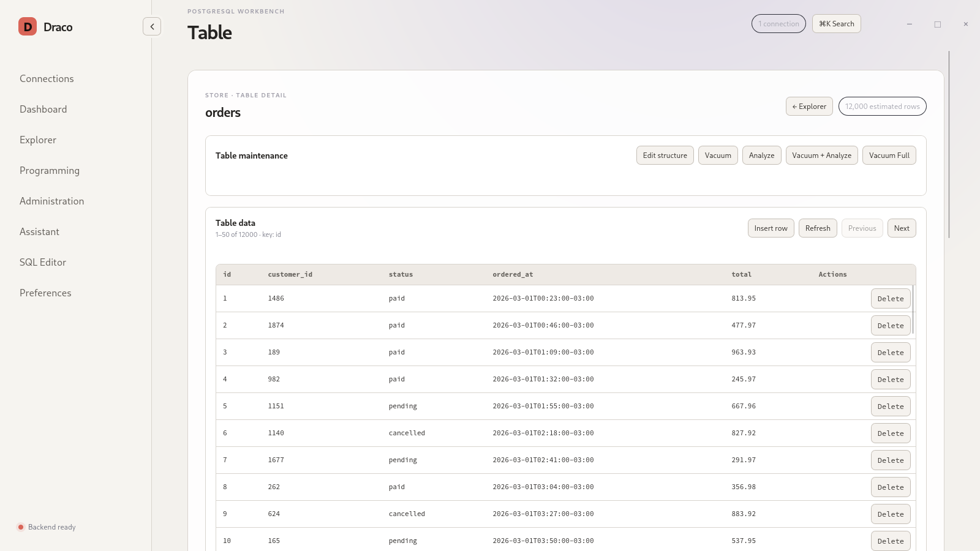Delete cancelled row with id 6
The image size is (980, 551).
point(891,433)
